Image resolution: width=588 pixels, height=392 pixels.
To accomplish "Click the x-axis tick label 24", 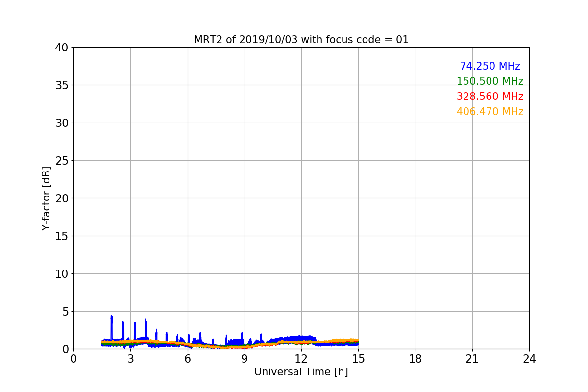I will (529, 359).
